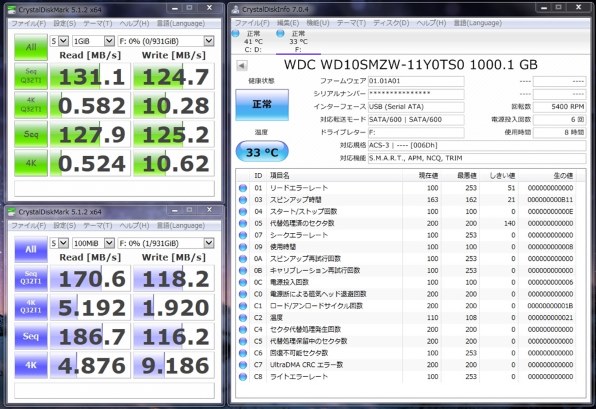
Task: Open ファイル(F) menu in bottom CrystalDiskMark
Action: [29, 225]
